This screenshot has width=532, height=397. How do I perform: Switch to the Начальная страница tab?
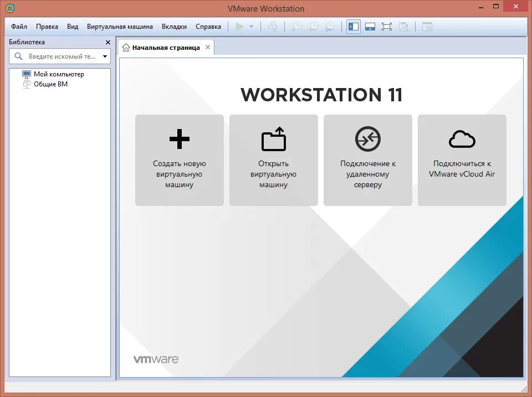point(166,48)
